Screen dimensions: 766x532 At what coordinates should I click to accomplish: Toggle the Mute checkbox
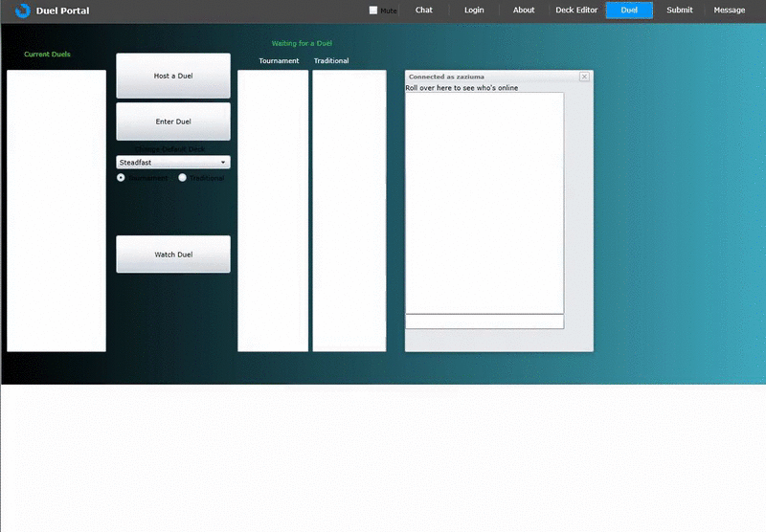click(373, 11)
